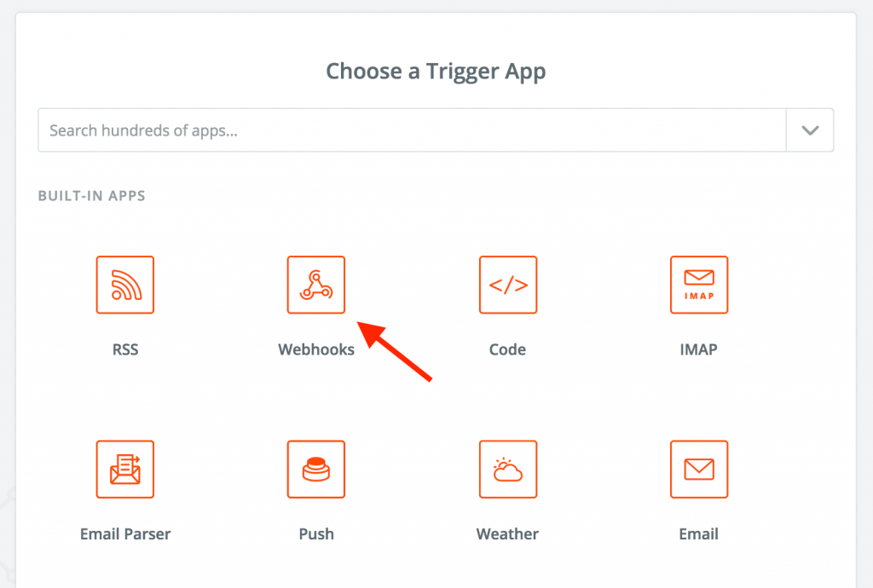
Task: Click the Email Parser label
Action: 125,534
